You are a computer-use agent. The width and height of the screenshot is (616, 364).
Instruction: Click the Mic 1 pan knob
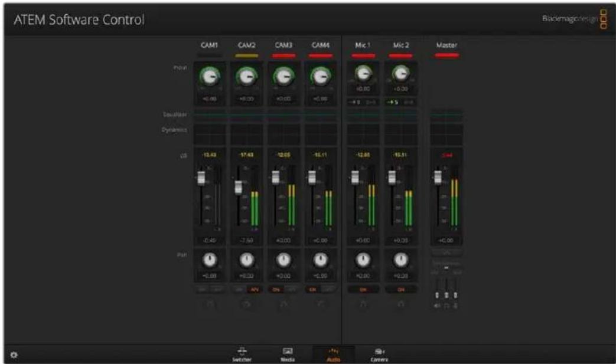point(363,260)
